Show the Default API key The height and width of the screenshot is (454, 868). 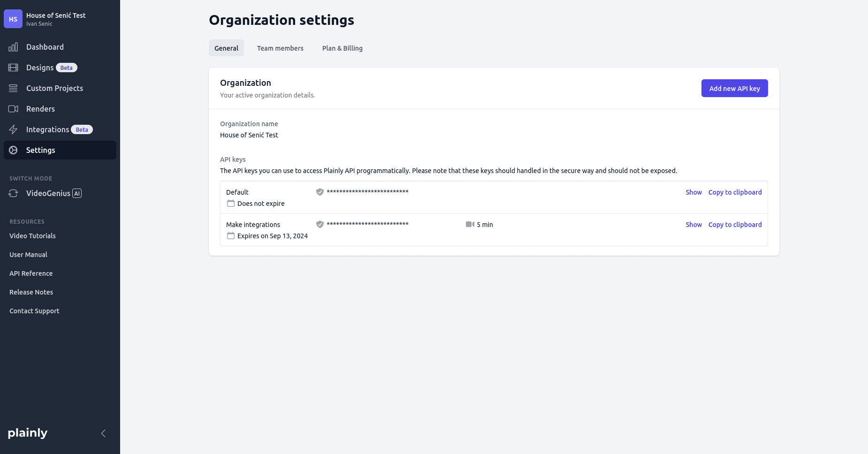(693, 192)
